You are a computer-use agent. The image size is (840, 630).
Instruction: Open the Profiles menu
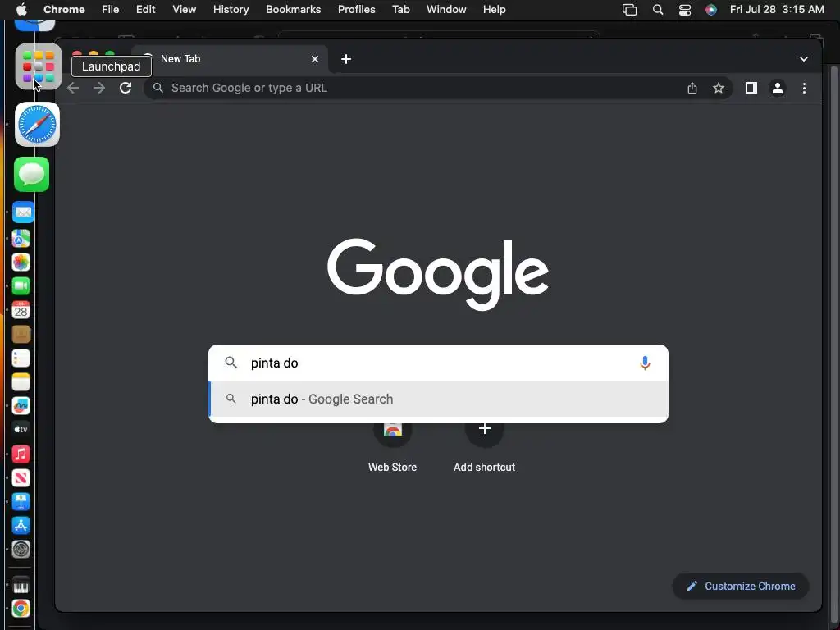(356, 9)
